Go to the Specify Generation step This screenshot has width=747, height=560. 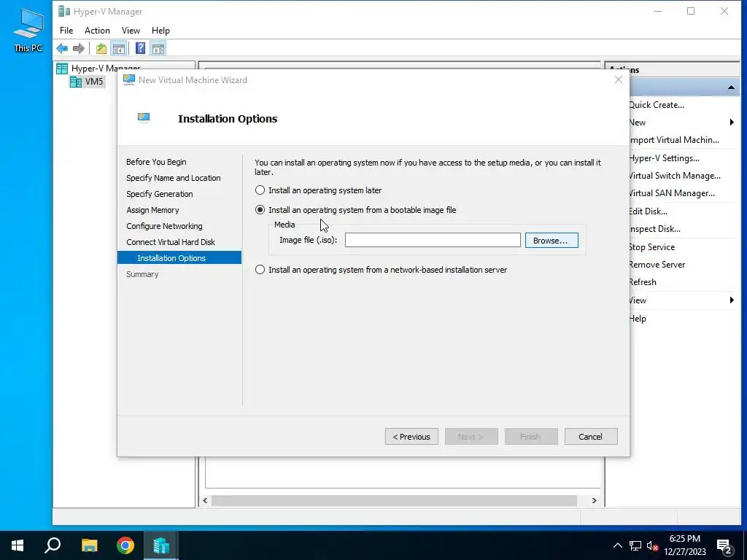pyautogui.click(x=160, y=194)
